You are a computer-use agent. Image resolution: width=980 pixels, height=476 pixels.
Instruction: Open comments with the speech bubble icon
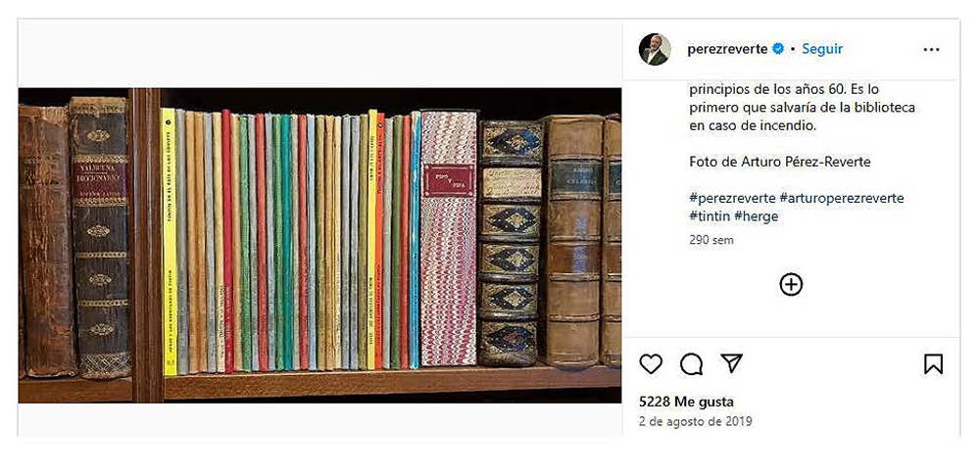(691, 363)
